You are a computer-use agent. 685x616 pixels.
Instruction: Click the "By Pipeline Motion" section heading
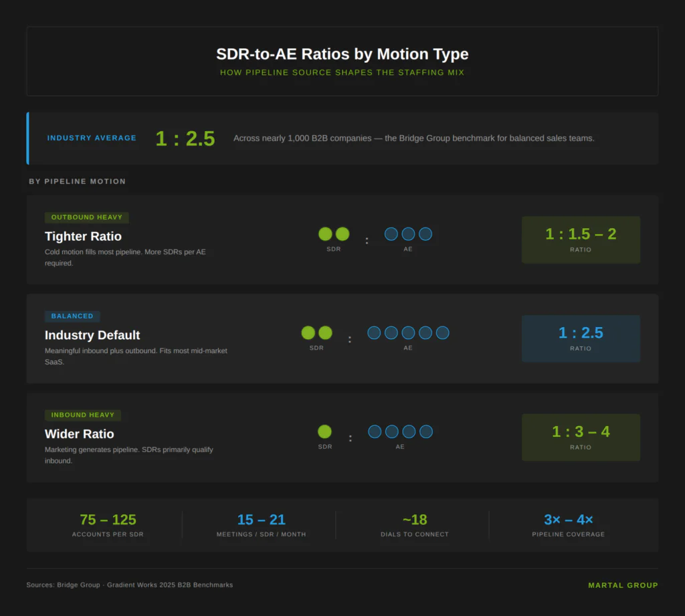(78, 181)
